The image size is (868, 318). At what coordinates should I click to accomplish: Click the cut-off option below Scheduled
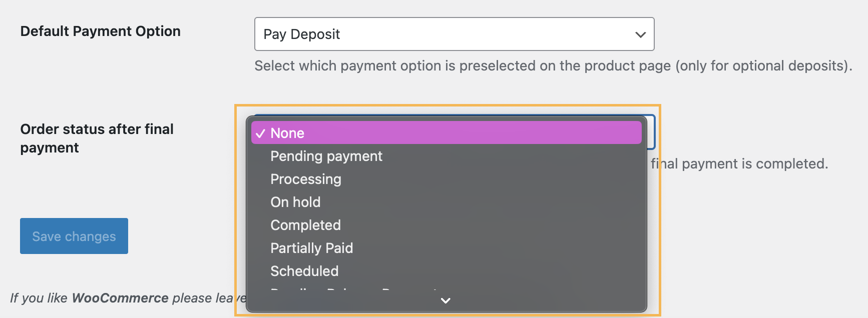[x=353, y=289]
